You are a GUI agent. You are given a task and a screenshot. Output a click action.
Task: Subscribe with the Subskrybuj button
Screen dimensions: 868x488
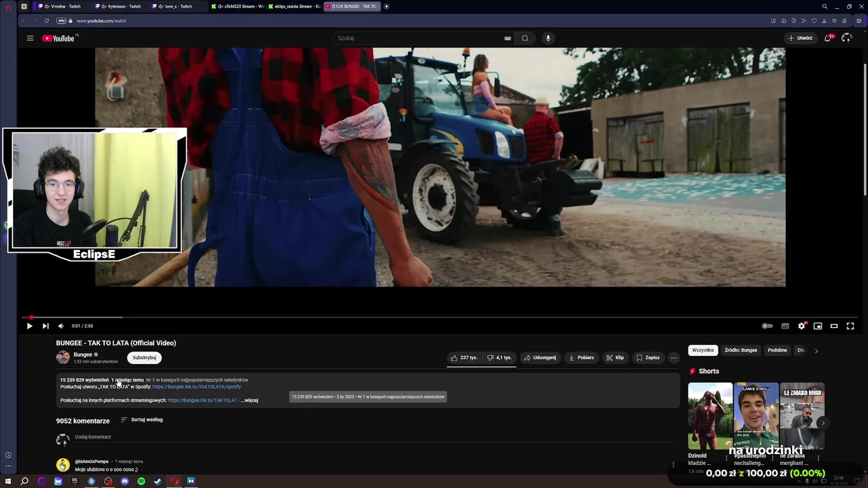pos(144,358)
